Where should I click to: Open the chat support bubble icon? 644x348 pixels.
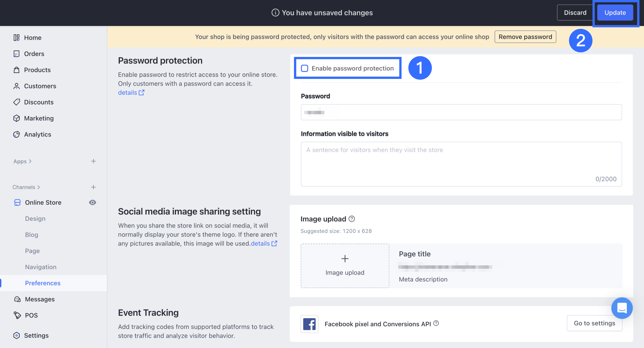(622, 308)
